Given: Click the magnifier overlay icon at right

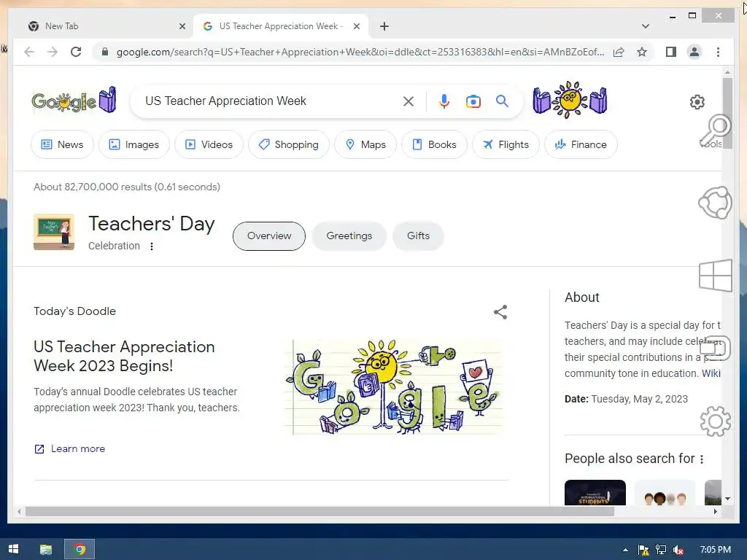Looking at the screenshot, I should (x=716, y=130).
